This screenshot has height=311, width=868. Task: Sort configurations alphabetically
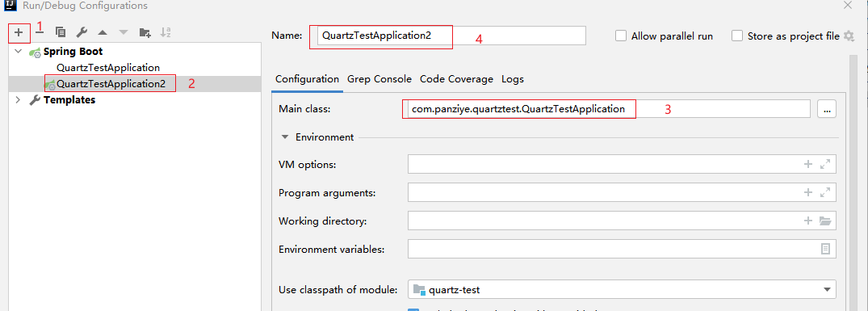[166, 32]
